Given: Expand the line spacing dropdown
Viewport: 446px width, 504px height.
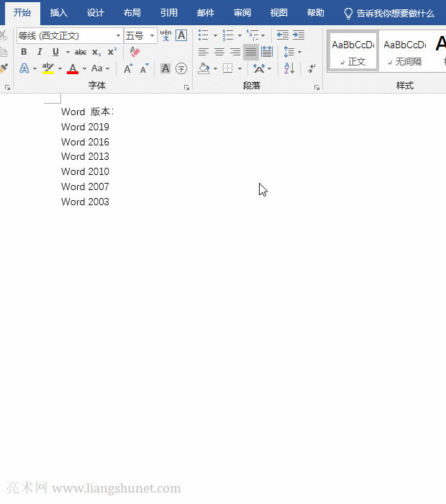Looking at the screenshot, I should (x=300, y=53).
